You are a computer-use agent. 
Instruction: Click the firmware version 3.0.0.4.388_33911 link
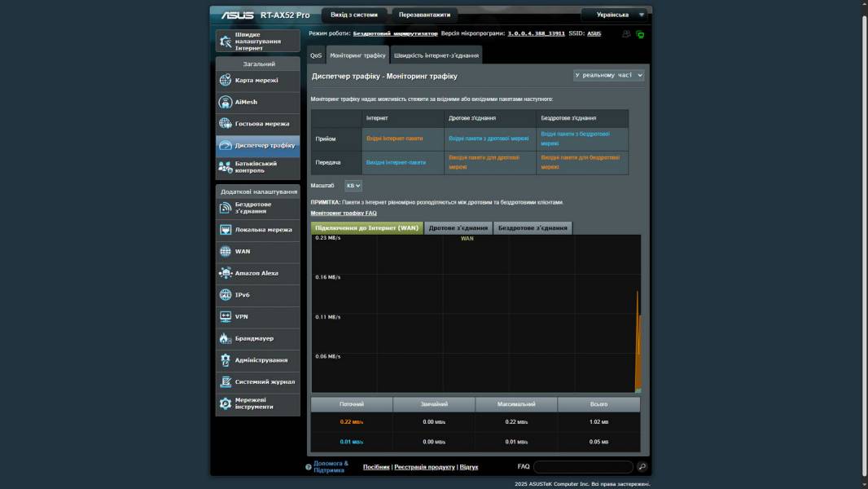[536, 34]
